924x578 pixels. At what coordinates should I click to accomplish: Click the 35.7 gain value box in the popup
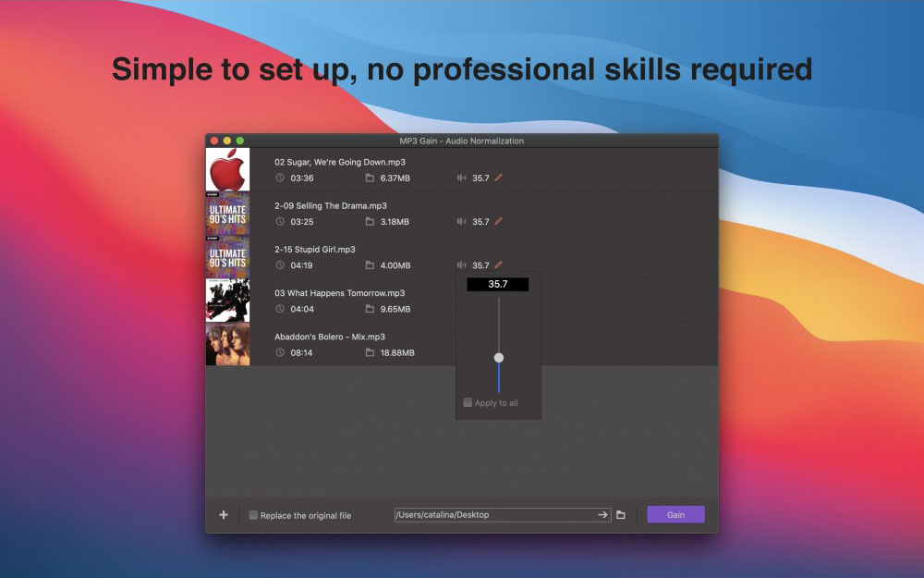pos(498,284)
